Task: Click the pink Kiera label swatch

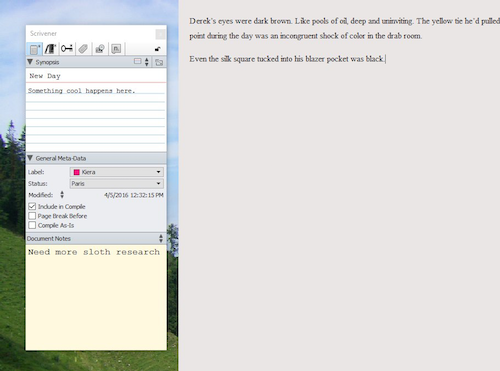Action: 77,172
